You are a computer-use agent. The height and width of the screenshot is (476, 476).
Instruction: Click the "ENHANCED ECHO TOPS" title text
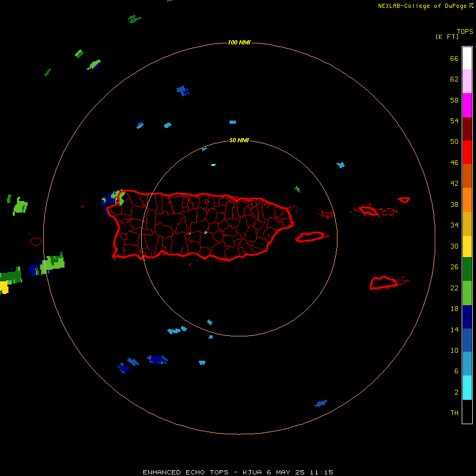coord(186,472)
